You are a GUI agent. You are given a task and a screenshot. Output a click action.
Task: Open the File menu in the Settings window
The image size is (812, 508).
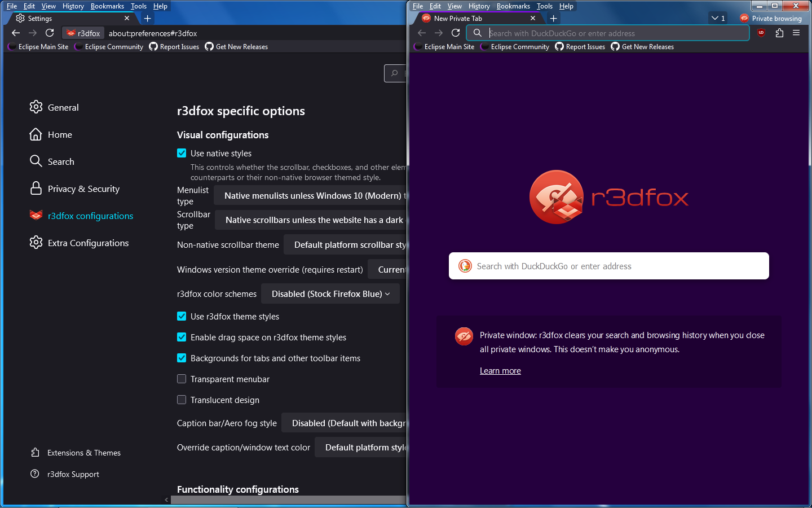coord(12,6)
